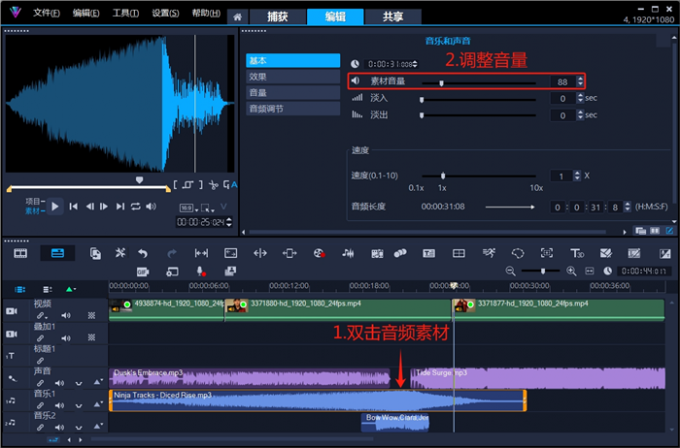Viewport: 680px width, 448px height.
Task: Open the green triangle track dropdown
Action: pos(71,289)
